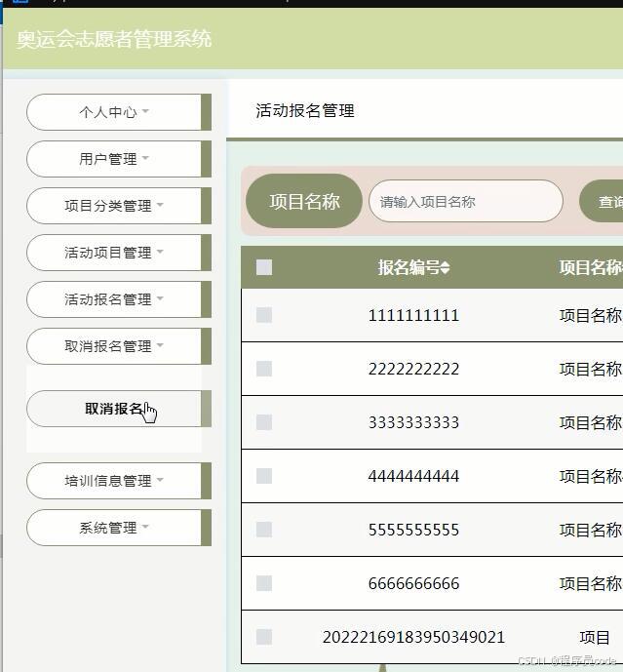Image resolution: width=623 pixels, height=672 pixels.
Task: Check the row 1111111111 checkbox
Action: 264,315
